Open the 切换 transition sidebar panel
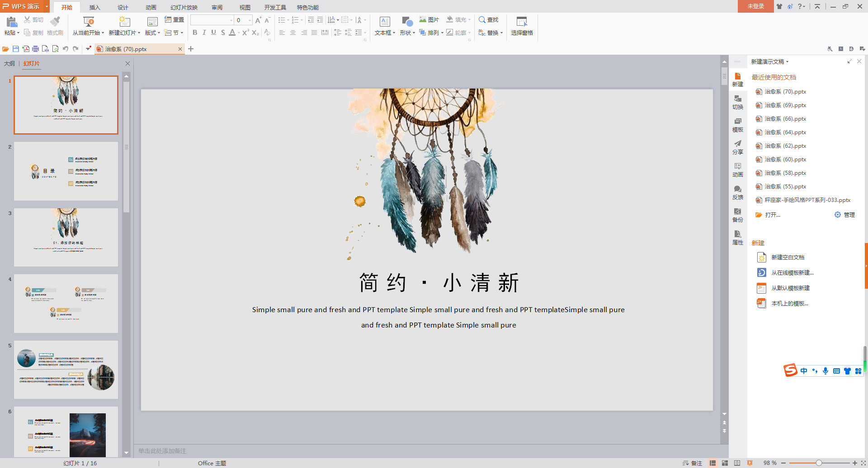This screenshot has width=868, height=468. click(738, 103)
